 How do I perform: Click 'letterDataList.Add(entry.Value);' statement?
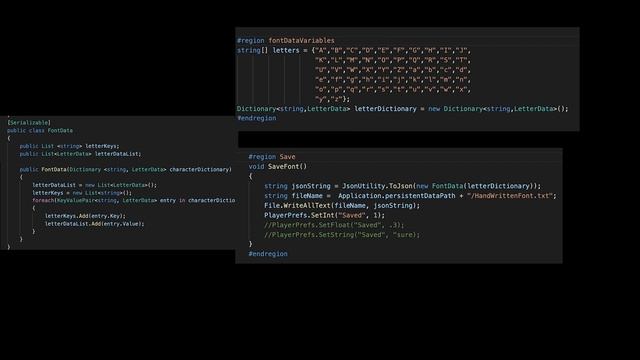[94, 224]
